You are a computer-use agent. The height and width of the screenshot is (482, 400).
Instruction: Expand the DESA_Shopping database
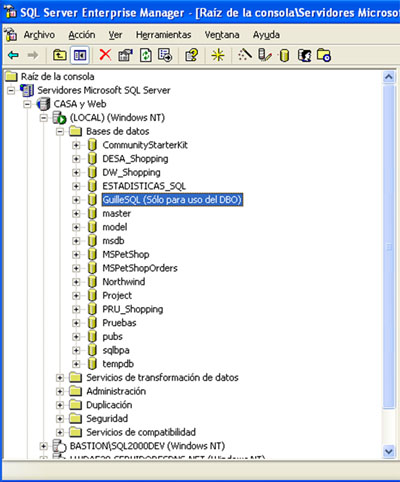(x=76, y=159)
